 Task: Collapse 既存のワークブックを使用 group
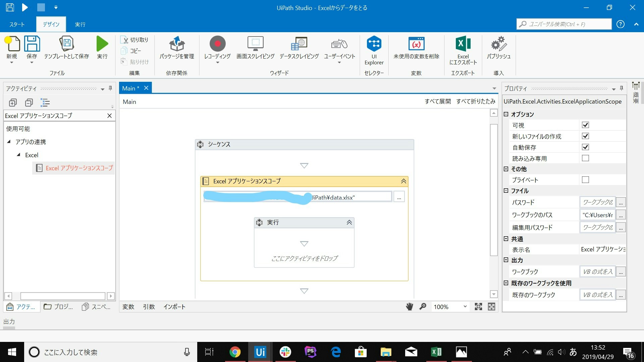506,283
